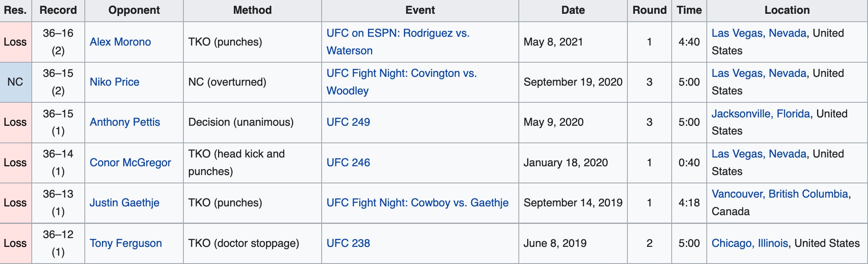Click the Opponent column header
Screen dimensions: 868x264
(134, 10)
